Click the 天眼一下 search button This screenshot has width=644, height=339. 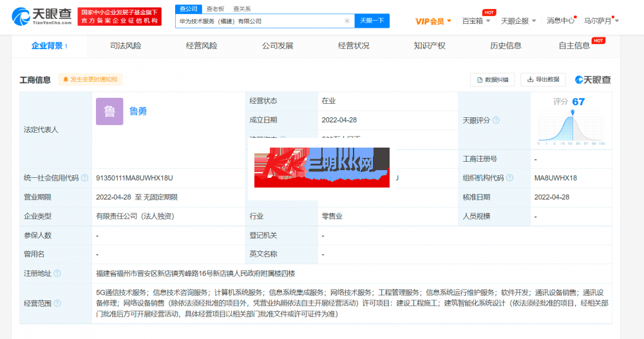[372, 21]
